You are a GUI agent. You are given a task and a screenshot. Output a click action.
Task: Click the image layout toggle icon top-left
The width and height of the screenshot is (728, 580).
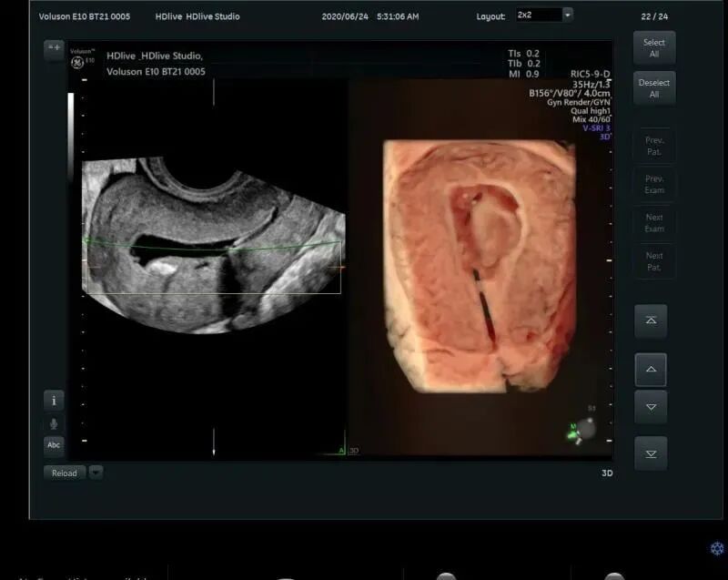coord(54,48)
